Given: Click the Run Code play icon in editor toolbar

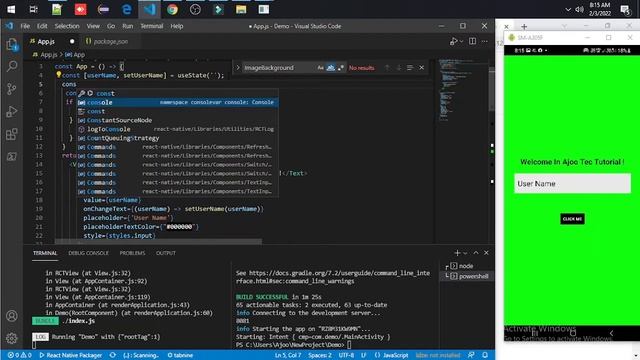Looking at the screenshot, I should tap(453, 41).
